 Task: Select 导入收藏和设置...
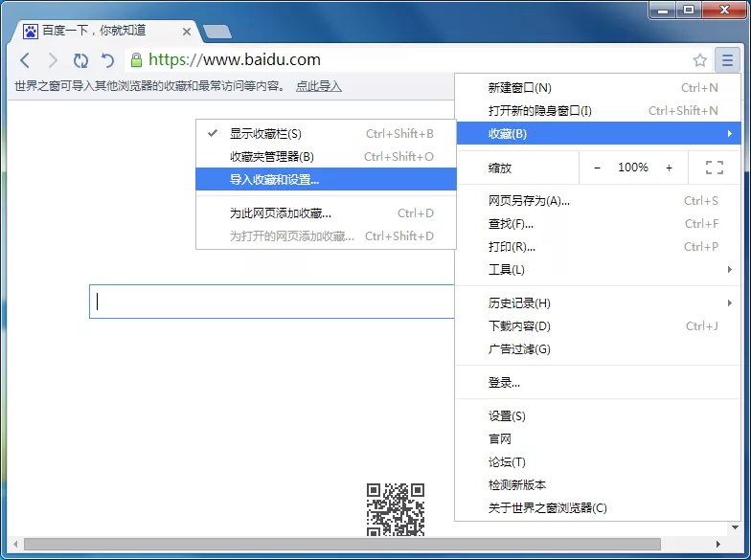tap(326, 180)
